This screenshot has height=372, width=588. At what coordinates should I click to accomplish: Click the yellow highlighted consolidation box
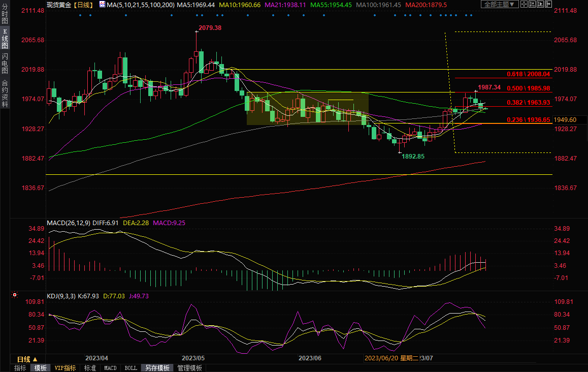tap(307, 108)
